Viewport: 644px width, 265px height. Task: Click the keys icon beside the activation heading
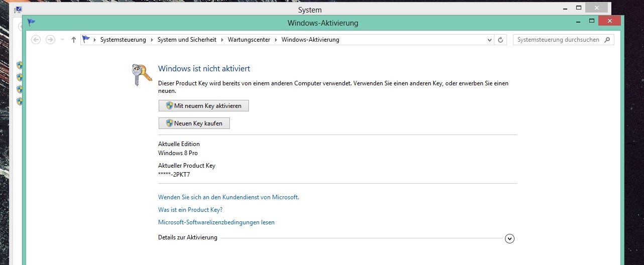pyautogui.click(x=141, y=74)
